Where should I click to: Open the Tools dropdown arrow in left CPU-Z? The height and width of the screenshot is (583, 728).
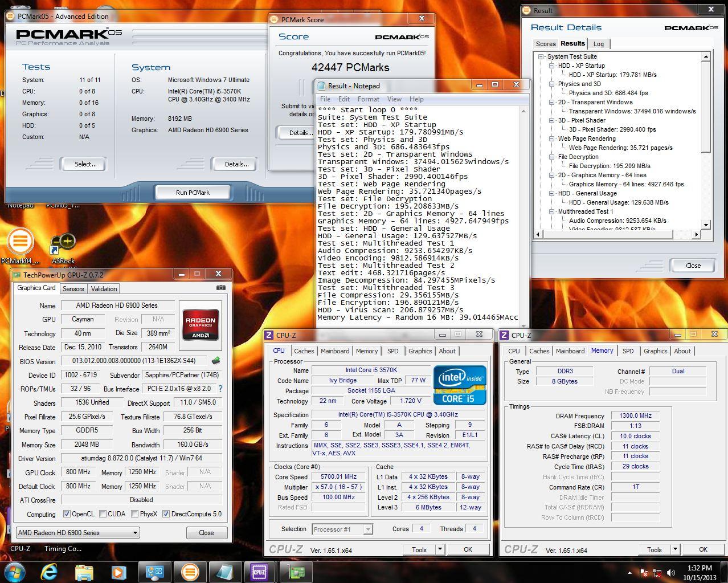pos(440,549)
